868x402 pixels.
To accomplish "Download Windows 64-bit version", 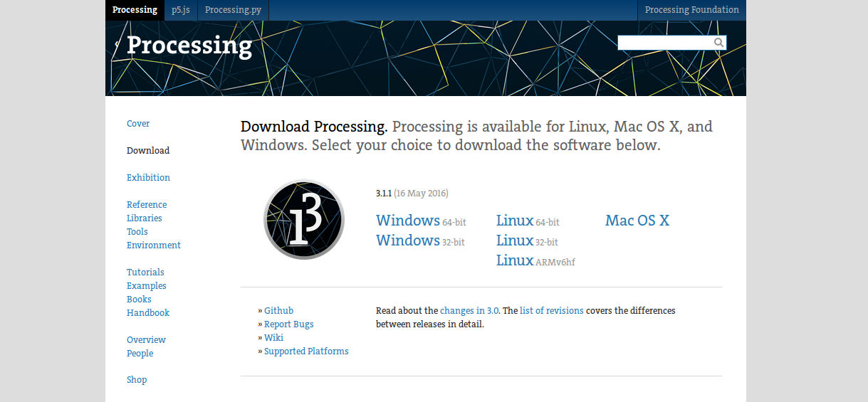I will (x=421, y=221).
